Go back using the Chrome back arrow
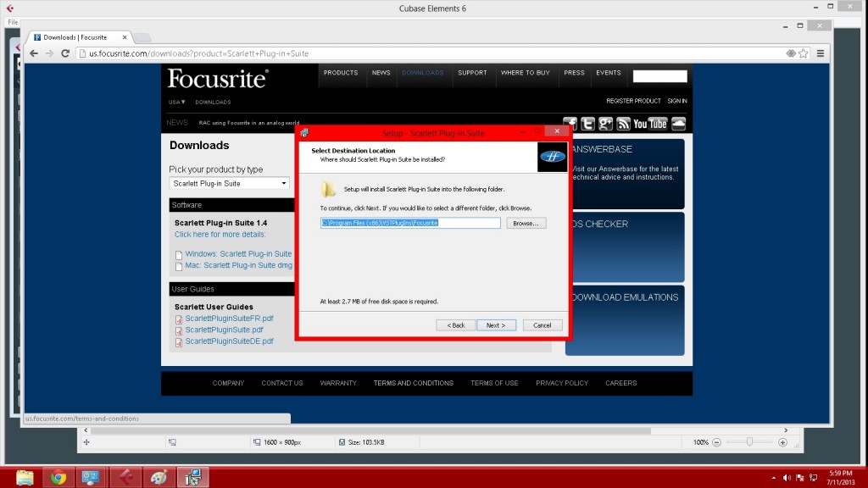 coord(34,53)
